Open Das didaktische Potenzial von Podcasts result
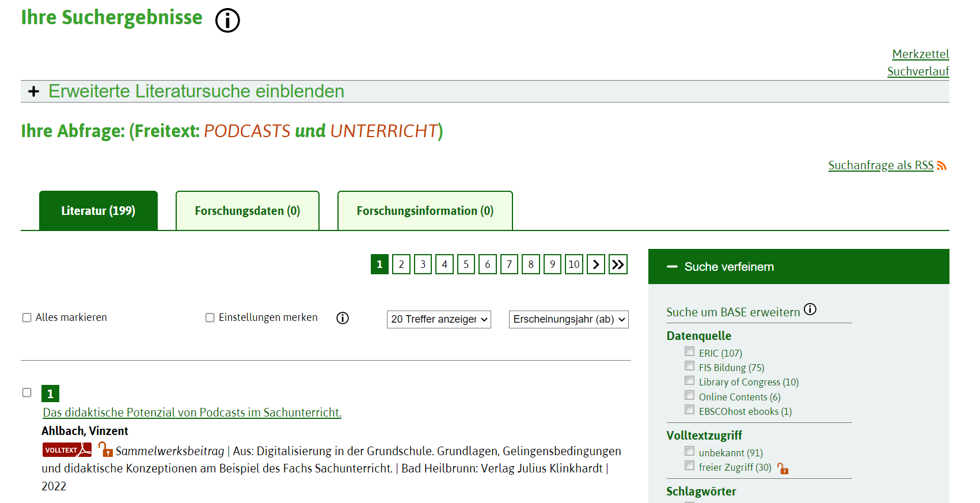This screenshot has width=980, height=503. point(192,413)
